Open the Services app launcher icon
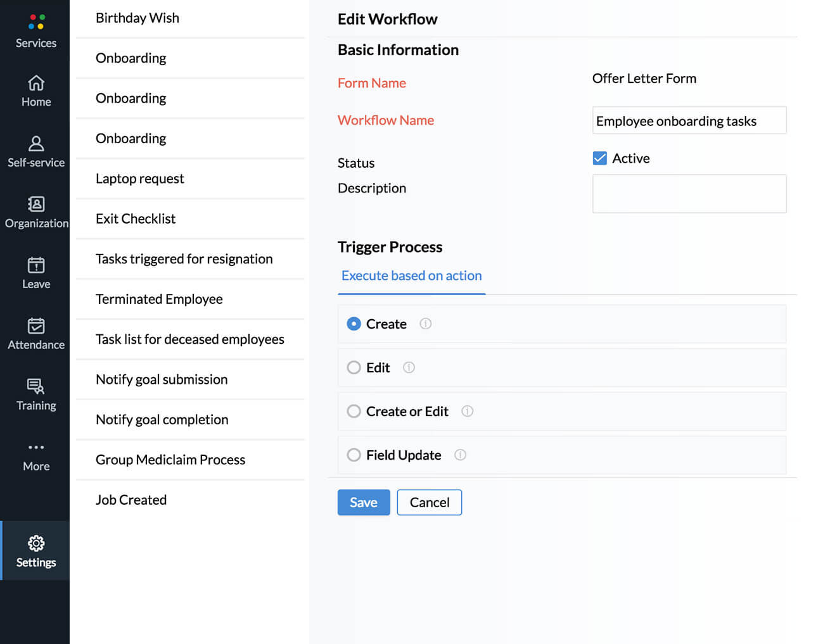Viewport: 830px width, 644px height. [36, 22]
